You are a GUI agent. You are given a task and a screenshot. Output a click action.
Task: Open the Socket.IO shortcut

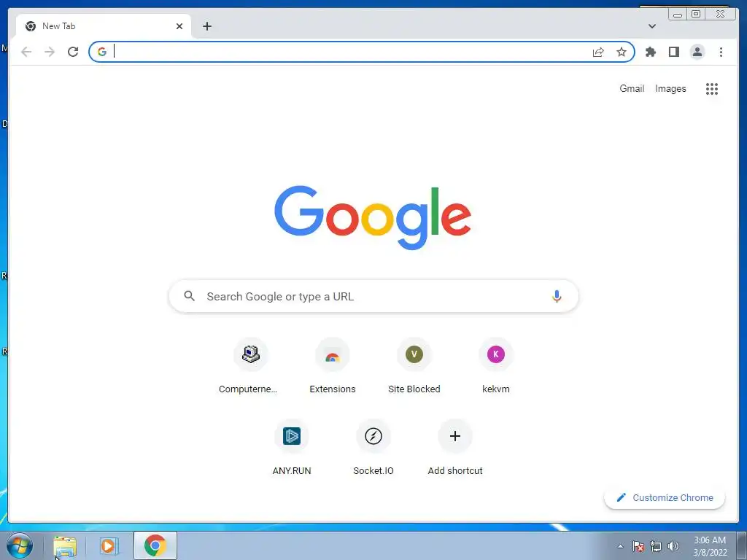coord(373,448)
